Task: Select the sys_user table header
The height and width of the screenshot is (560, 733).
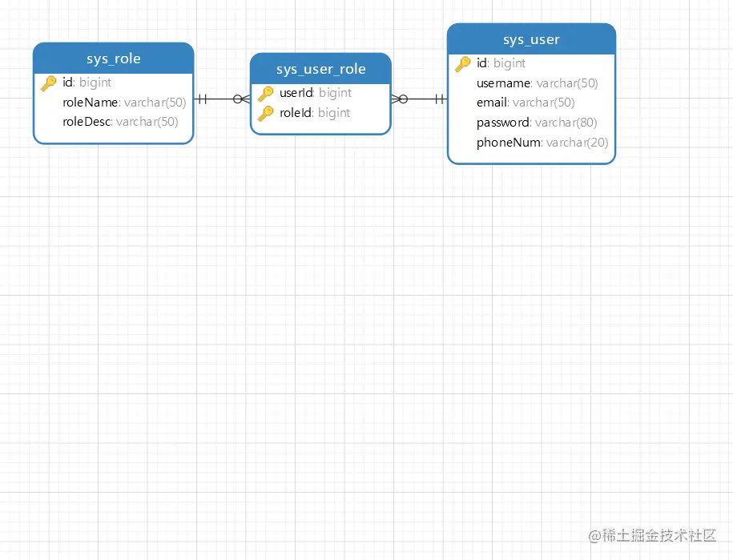Action: [x=531, y=39]
